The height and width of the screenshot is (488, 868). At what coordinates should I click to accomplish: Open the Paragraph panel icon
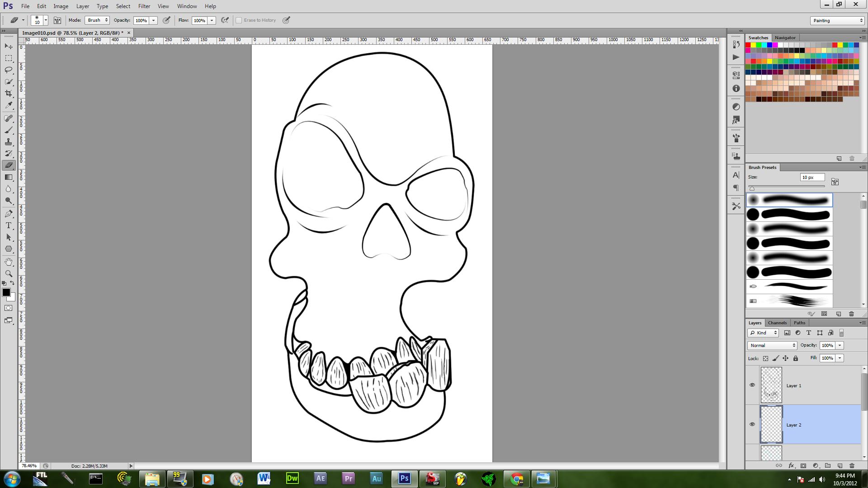click(736, 188)
